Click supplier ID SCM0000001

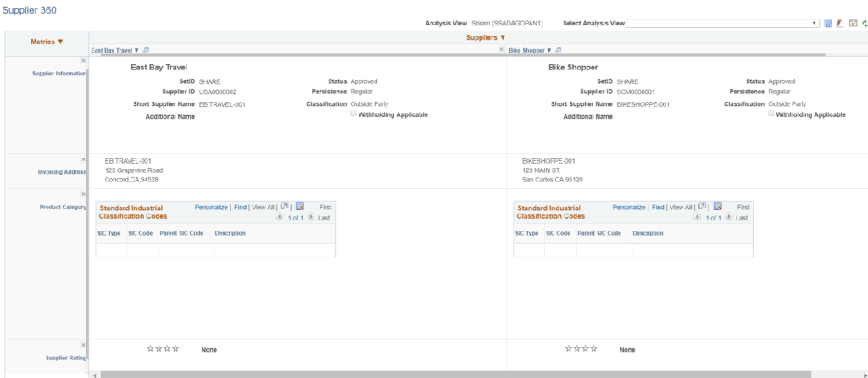pos(636,92)
